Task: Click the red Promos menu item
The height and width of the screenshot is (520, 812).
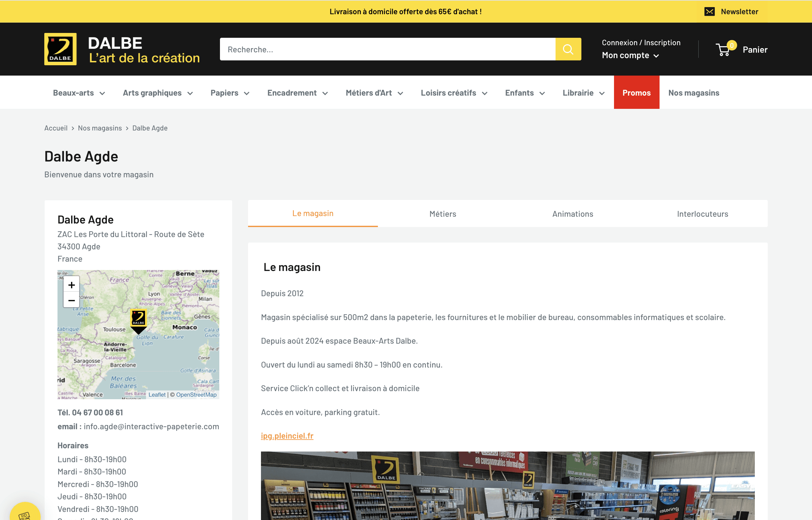Action: click(636, 93)
